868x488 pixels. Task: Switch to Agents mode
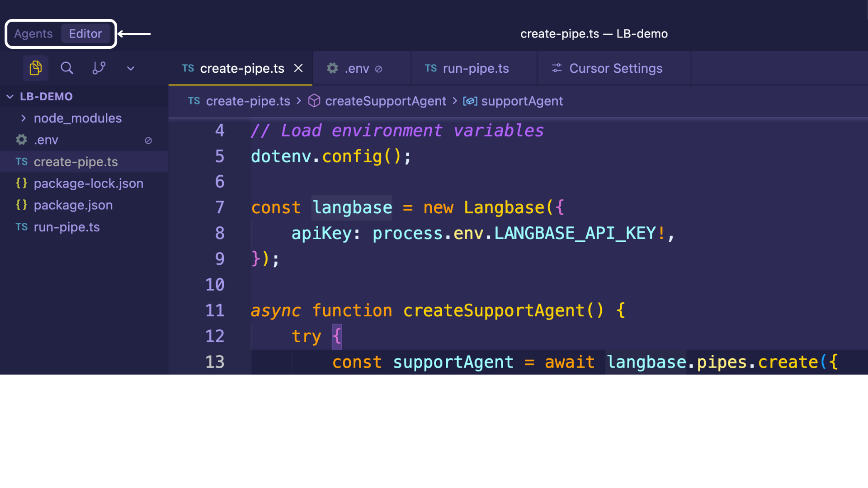pos(33,34)
